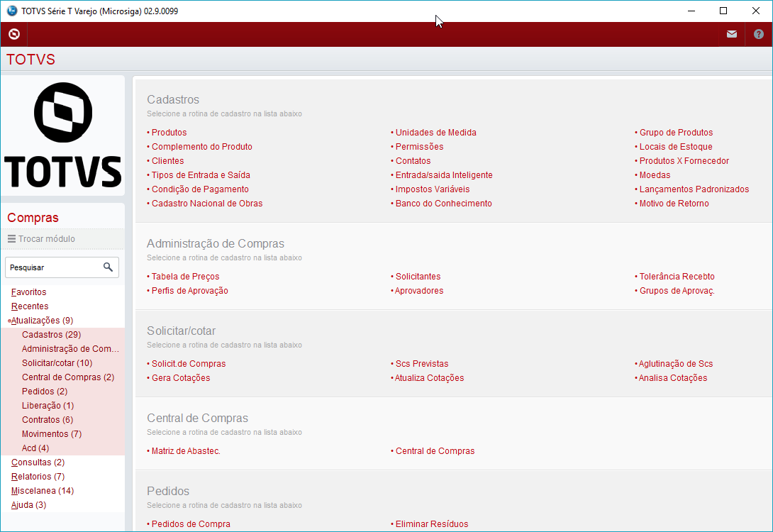Viewport: 773px width, 532px height.
Task: Open the Clientes routine
Action: (x=167, y=161)
